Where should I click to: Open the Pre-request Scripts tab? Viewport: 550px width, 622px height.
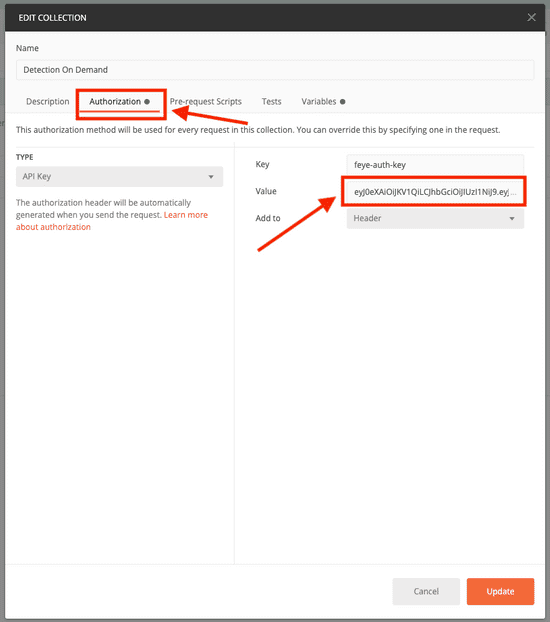[x=206, y=102]
